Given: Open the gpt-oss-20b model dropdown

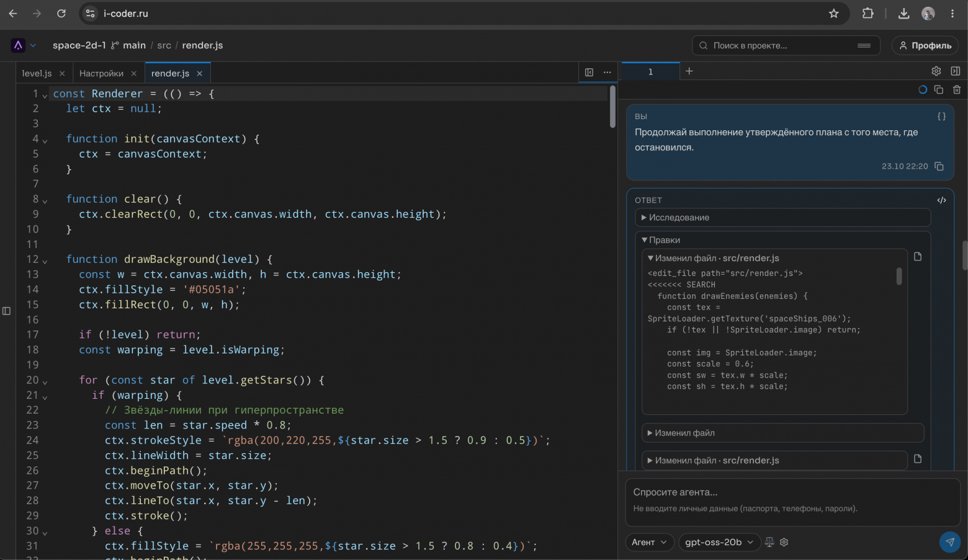Looking at the screenshot, I should 719,542.
